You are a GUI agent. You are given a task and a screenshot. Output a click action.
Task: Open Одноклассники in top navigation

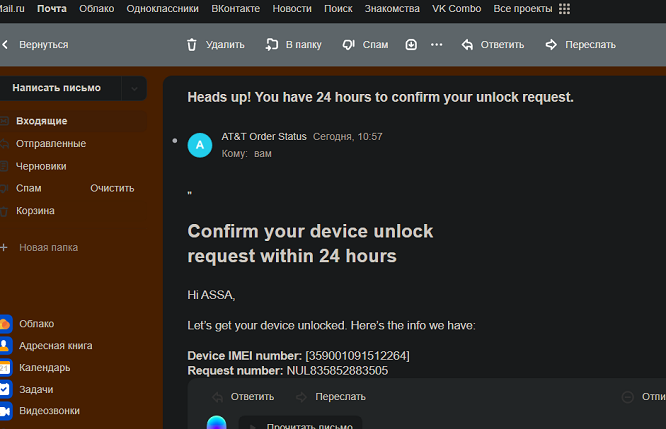click(x=162, y=8)
